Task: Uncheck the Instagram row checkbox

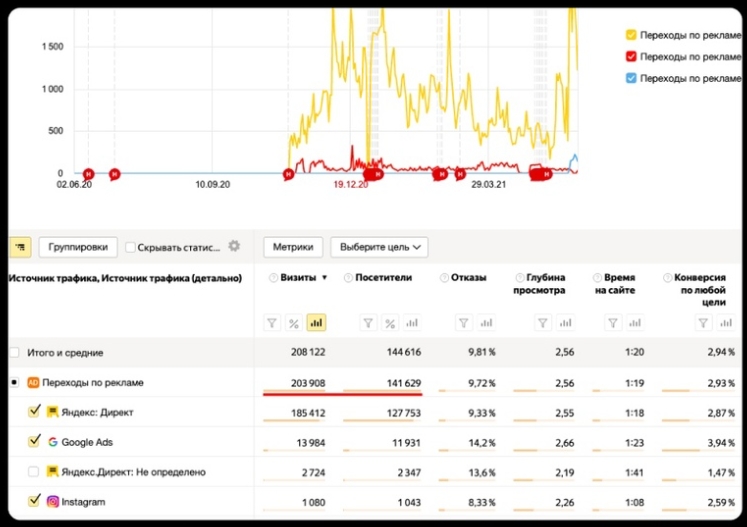Action: coord(33,501)
